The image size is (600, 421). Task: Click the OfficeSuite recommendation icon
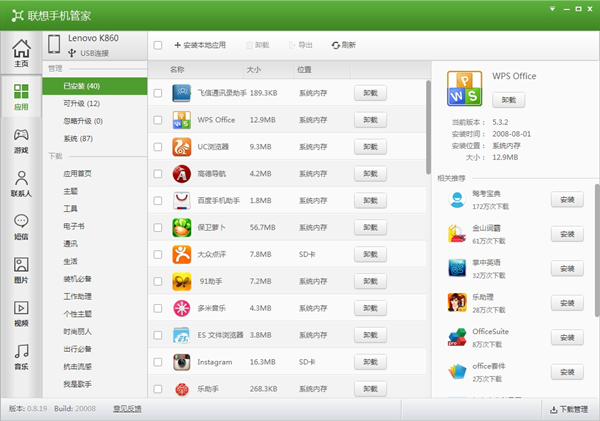point(457,337)
